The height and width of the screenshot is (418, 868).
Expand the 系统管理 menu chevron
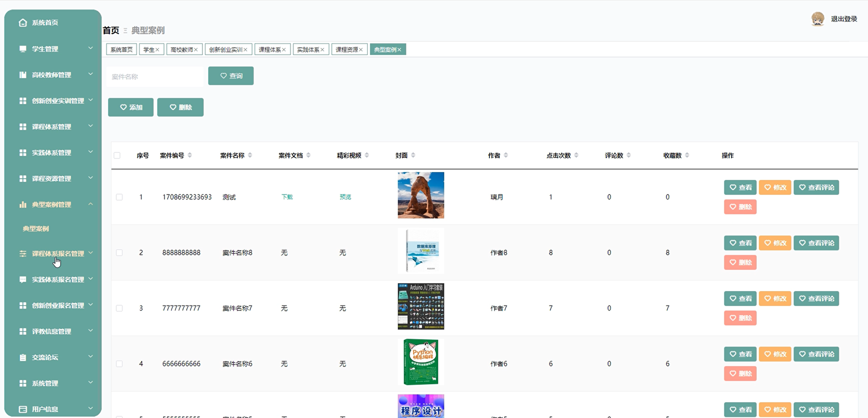tap(90, 383)
